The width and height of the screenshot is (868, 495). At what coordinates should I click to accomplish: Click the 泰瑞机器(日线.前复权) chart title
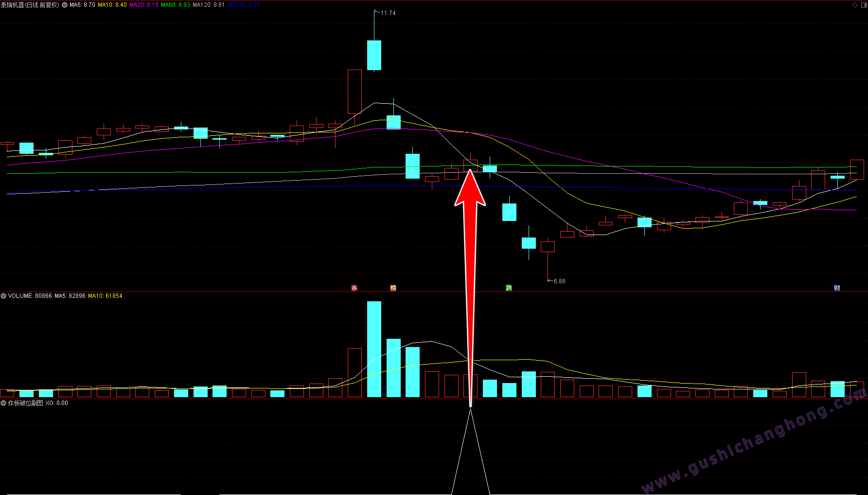click(x=30, y=5)
